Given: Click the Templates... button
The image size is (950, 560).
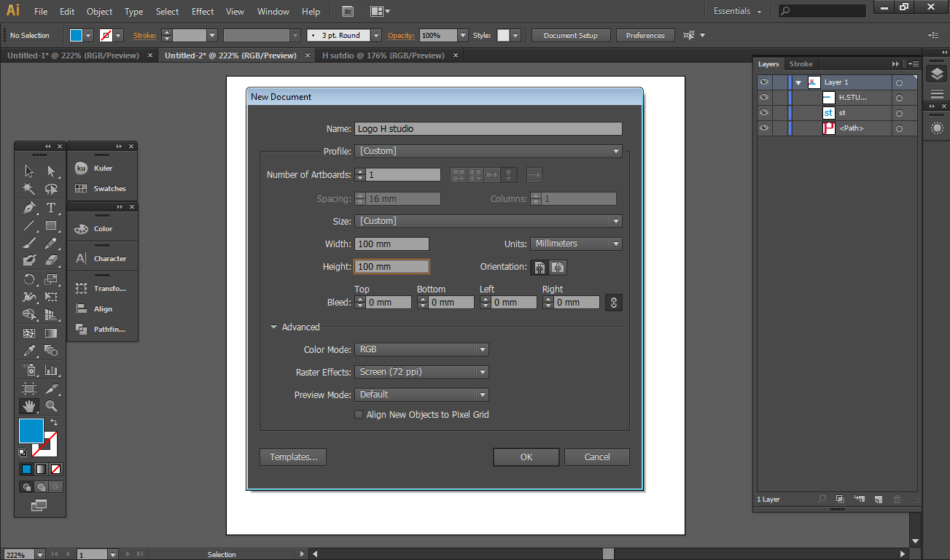Looking at the screenshot, I should coord(293,457).
